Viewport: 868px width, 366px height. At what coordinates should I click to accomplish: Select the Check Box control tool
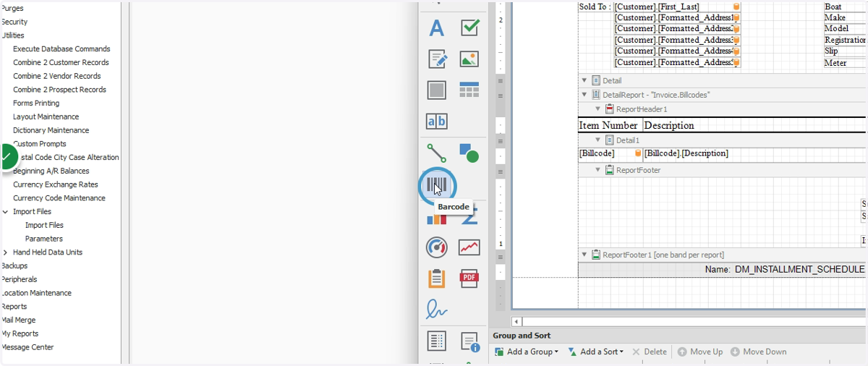470,27
